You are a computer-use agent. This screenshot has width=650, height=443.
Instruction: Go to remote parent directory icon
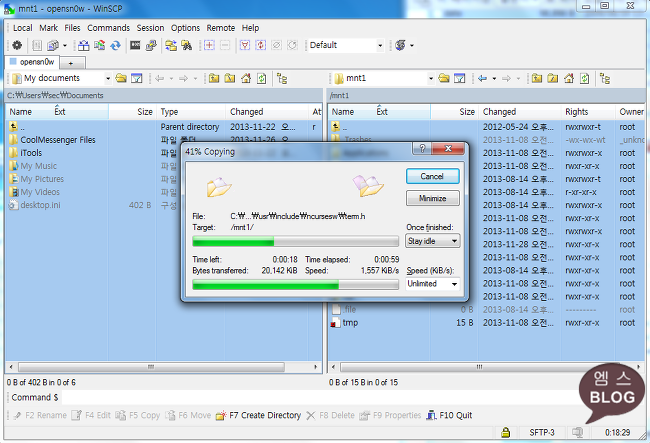(x=537, y=78)
